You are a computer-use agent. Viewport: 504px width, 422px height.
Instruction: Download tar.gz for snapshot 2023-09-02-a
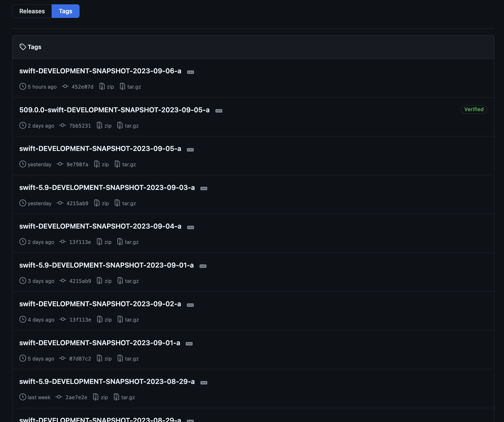(x=128, y=320)
